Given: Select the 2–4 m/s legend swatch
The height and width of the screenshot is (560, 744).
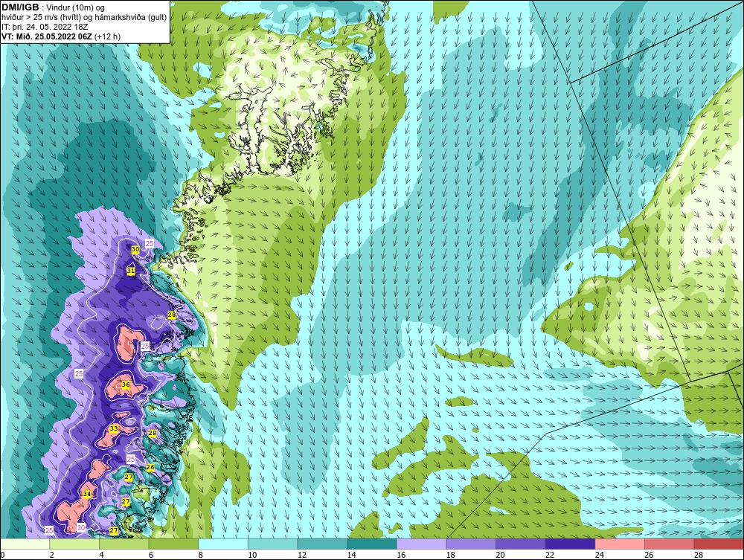Looking at the screenshot, I should point(74,544).
